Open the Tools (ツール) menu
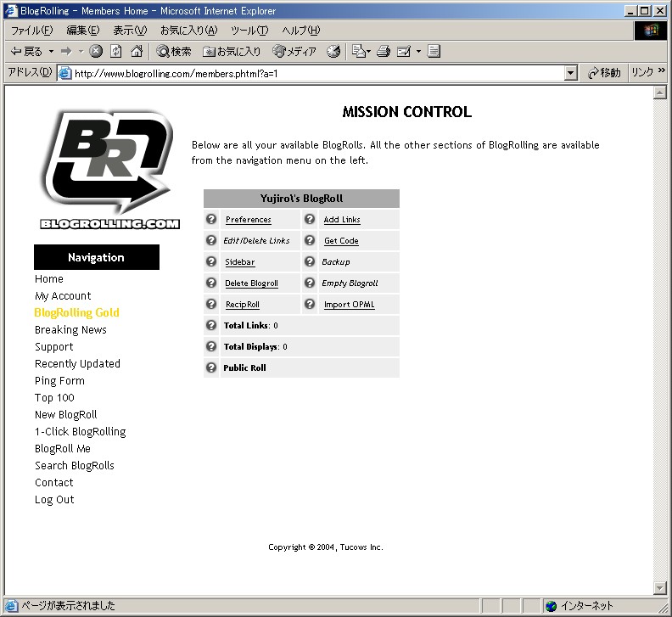This screenshot has height=617, width=672. pyautogui.click(x=249, y=31)
